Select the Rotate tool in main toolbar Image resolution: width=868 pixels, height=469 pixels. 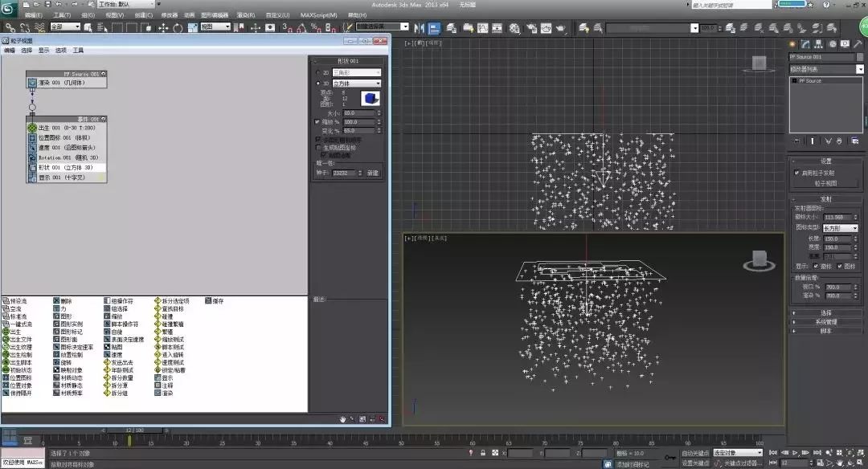(178, 27)
